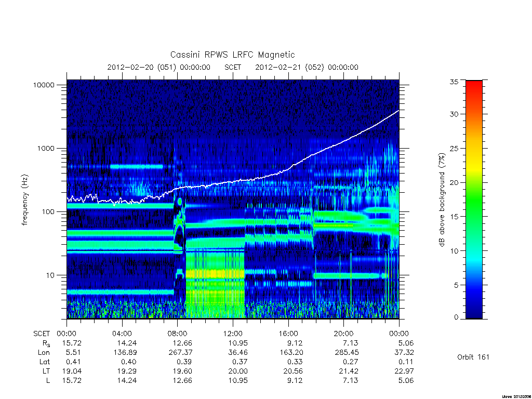Click the white frequency curve on the spectrogram
The width and height of the screenshot is (532, 399).
233,181
